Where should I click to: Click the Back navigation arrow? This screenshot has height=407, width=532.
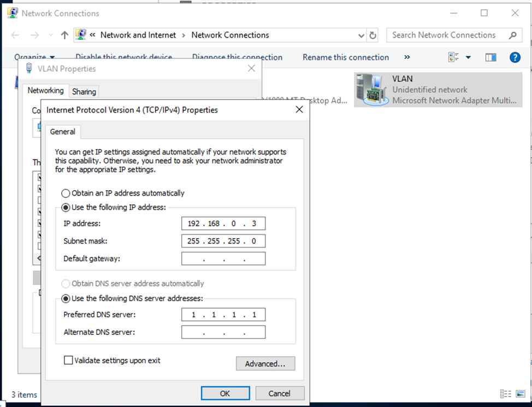15,34
